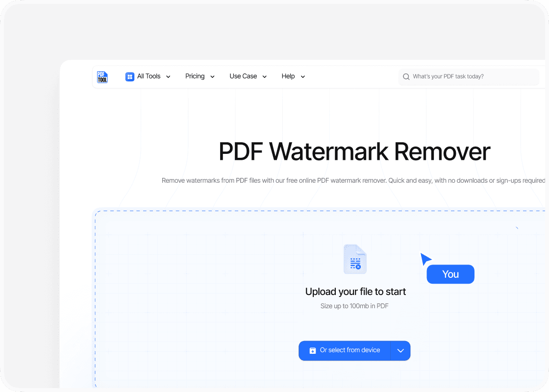Click the blue cursor arrow graphic
This screenshot has width=549, height=392.
pyautogui.click(x=425, y=259)
